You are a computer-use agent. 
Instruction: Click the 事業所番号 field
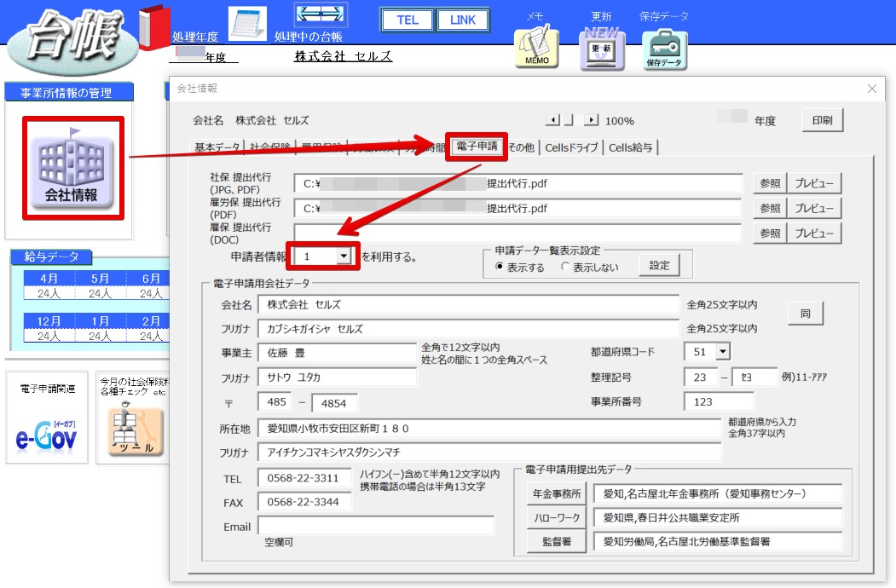[x=719, y=401]
